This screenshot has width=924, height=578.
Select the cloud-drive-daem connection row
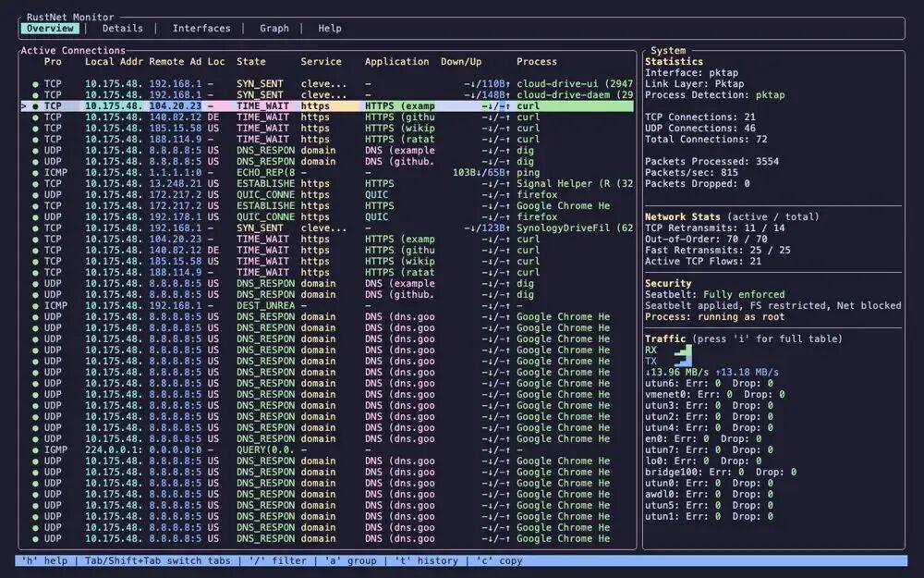coord(328,95)
